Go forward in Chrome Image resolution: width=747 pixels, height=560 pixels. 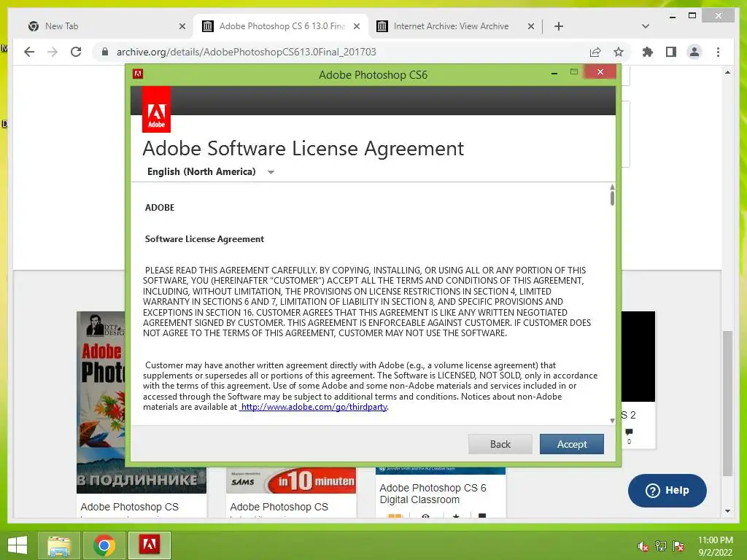[53, 52]
